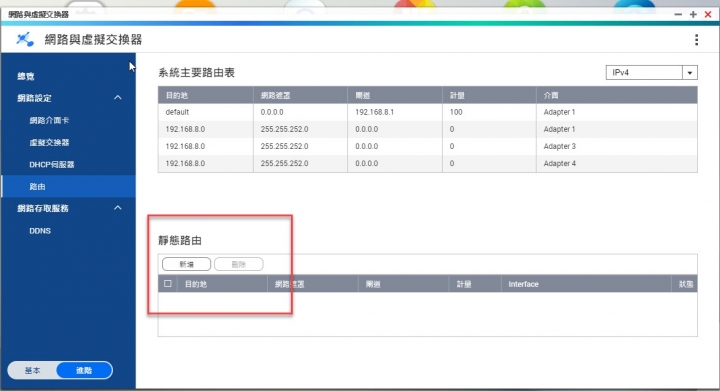The image size is (720, 391).
Task: Open the three-dot more options menu
Action: click(697, 40)
